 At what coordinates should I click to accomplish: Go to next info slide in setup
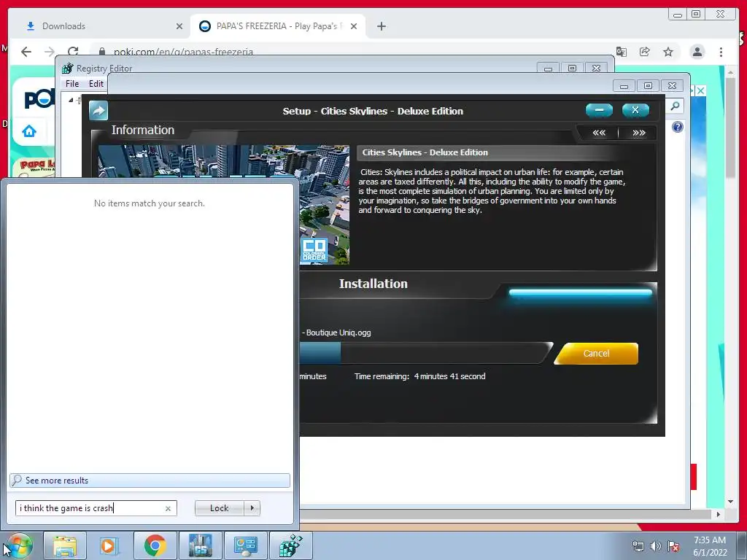pyautogui.click(x=639, y=133)
